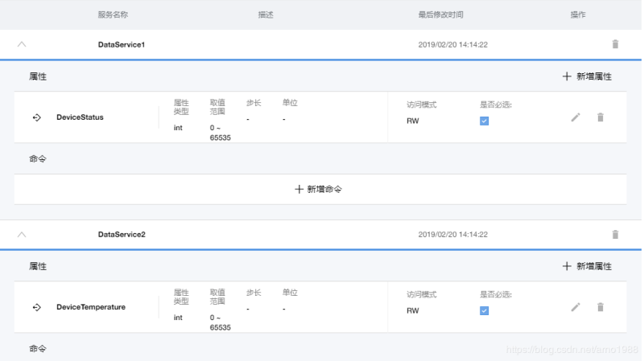The width and height of the screenshot is (644, 361).
Task: Delete the DataService2 service
Action: 616,235
